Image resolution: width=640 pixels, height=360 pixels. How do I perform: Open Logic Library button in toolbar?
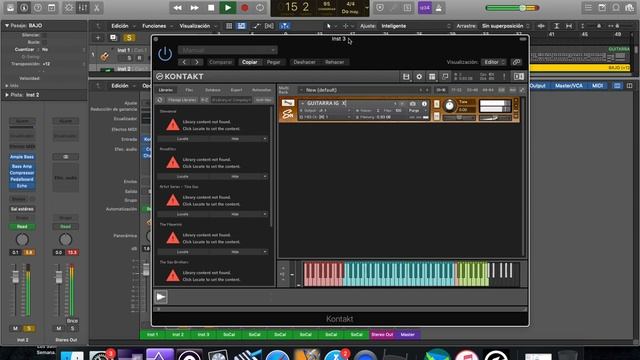point(10,8)
